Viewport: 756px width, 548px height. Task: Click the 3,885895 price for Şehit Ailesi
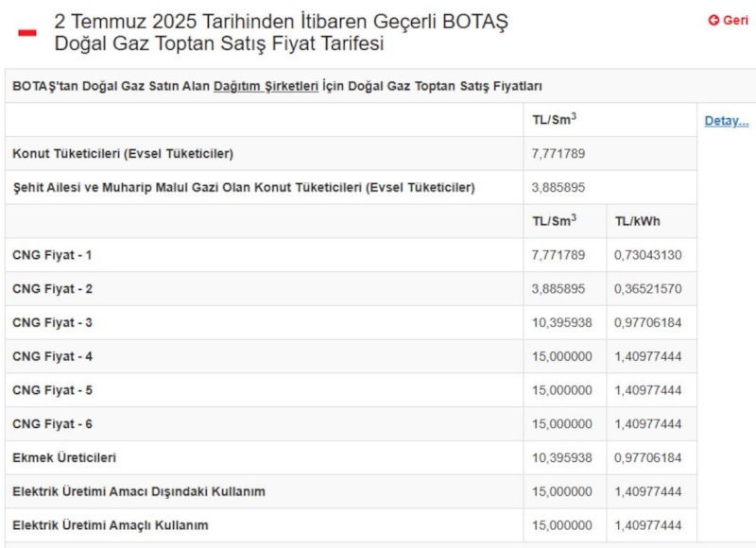[558, 187]
